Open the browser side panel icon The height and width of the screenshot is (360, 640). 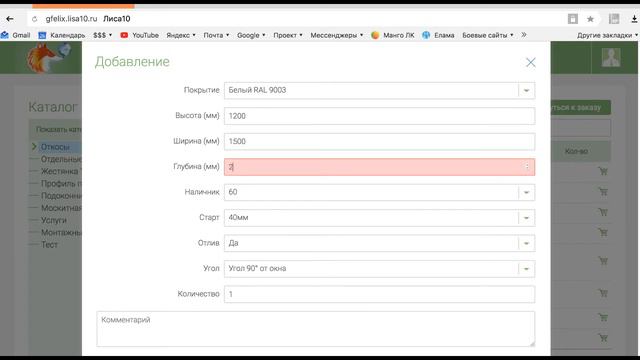point(614,19)
